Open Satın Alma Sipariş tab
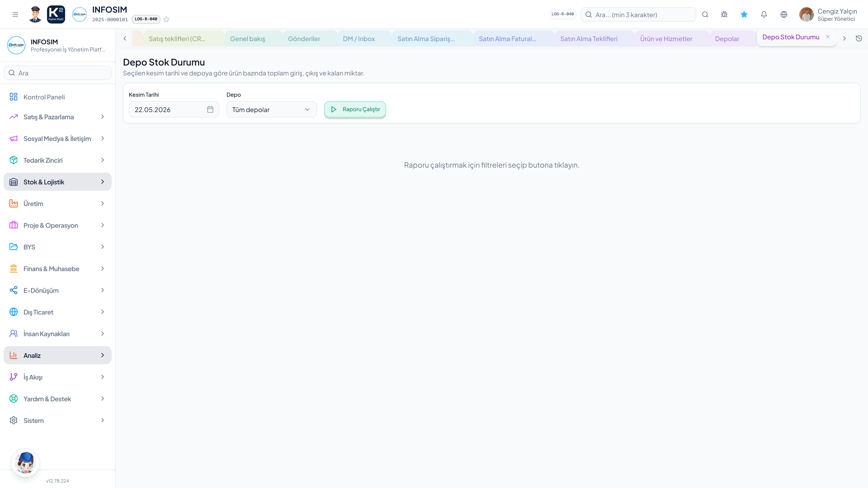 point(432,39)
